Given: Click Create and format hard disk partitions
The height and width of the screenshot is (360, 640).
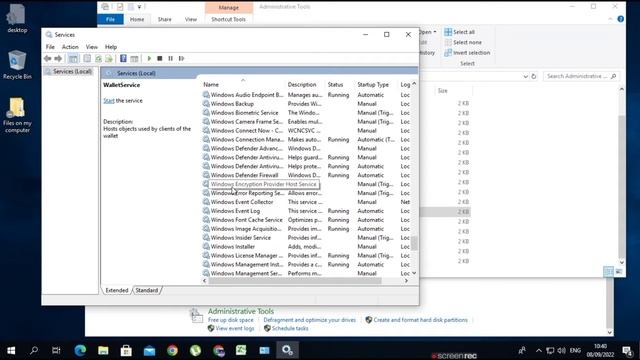Looking at the screenshot, I should tap(420, 320).
